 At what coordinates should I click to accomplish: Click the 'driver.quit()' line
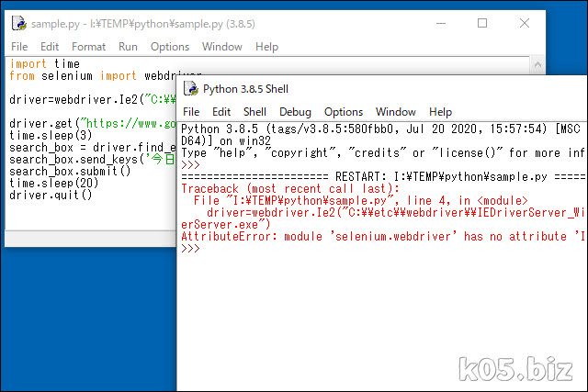pyautogui.click(x=51, y=196)
